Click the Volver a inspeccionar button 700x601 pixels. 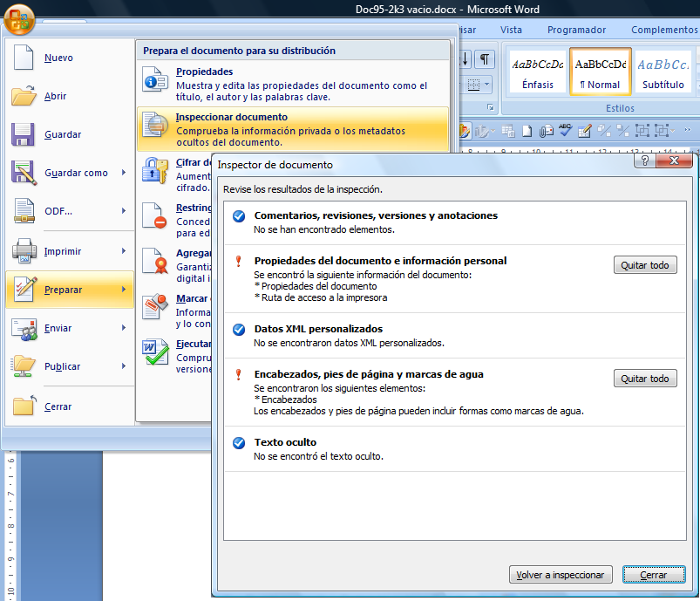[x=561, y=575]
